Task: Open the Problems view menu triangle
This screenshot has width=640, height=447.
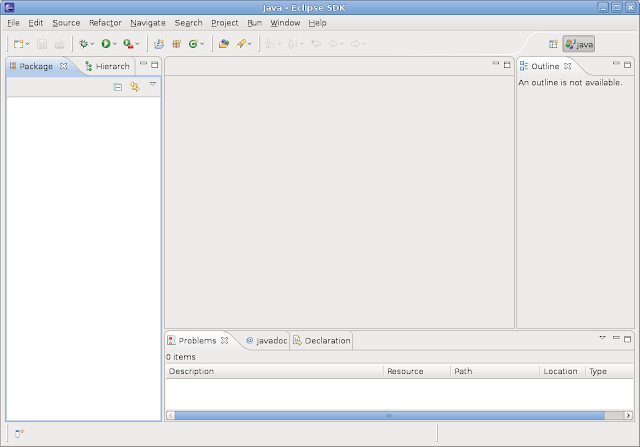Action: (602, 338)
